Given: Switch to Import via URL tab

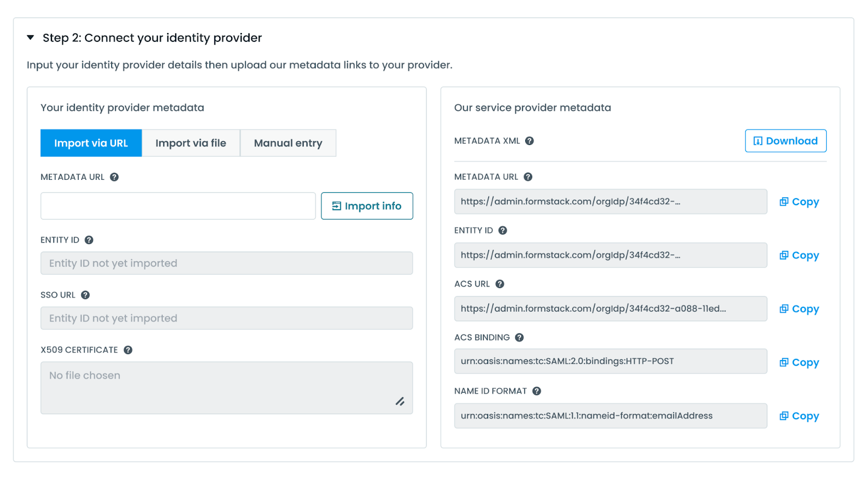Looking at the screenshot, I should point(91,143).
